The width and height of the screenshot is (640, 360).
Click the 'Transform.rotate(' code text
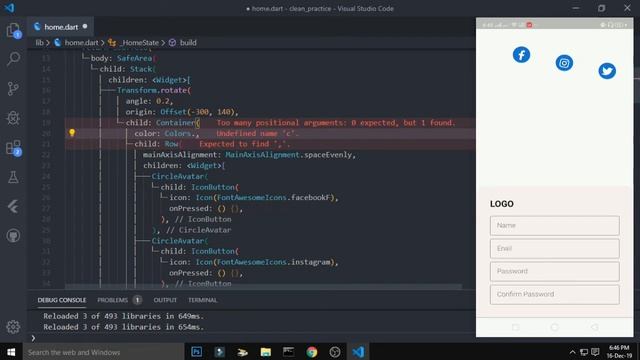click(x=154, y=90)
